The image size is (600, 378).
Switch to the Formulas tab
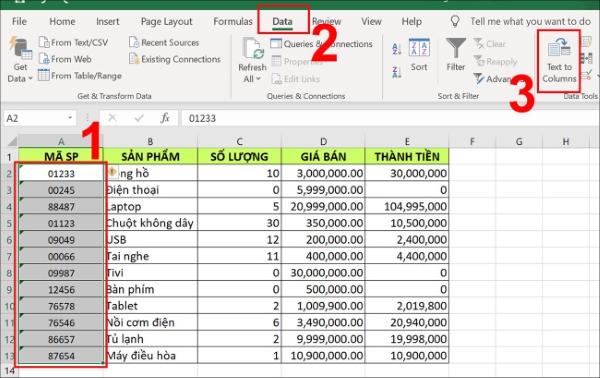pyautogui.click(x=233, y=21)
